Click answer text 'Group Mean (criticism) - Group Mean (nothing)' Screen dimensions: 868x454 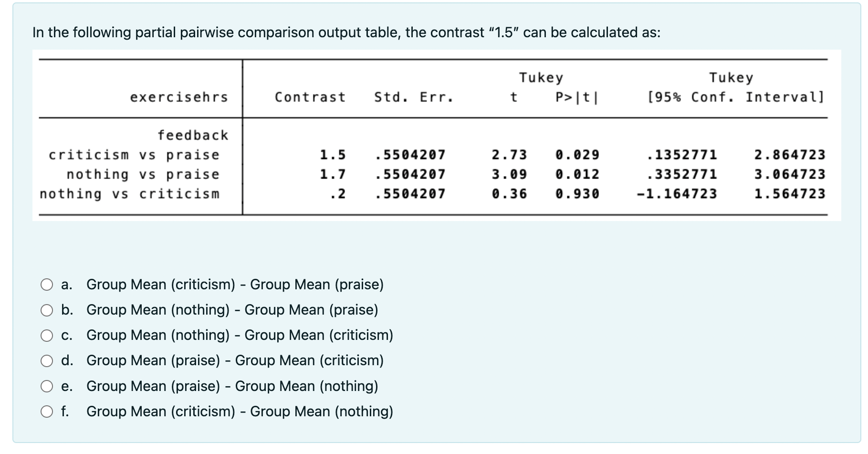pyautogui.click(x=239, y=412)
